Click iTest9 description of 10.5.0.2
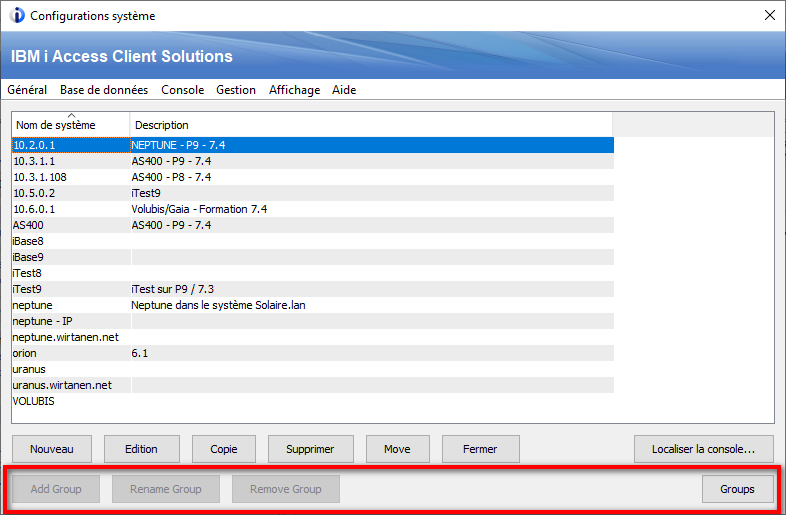 pos(146,193)
